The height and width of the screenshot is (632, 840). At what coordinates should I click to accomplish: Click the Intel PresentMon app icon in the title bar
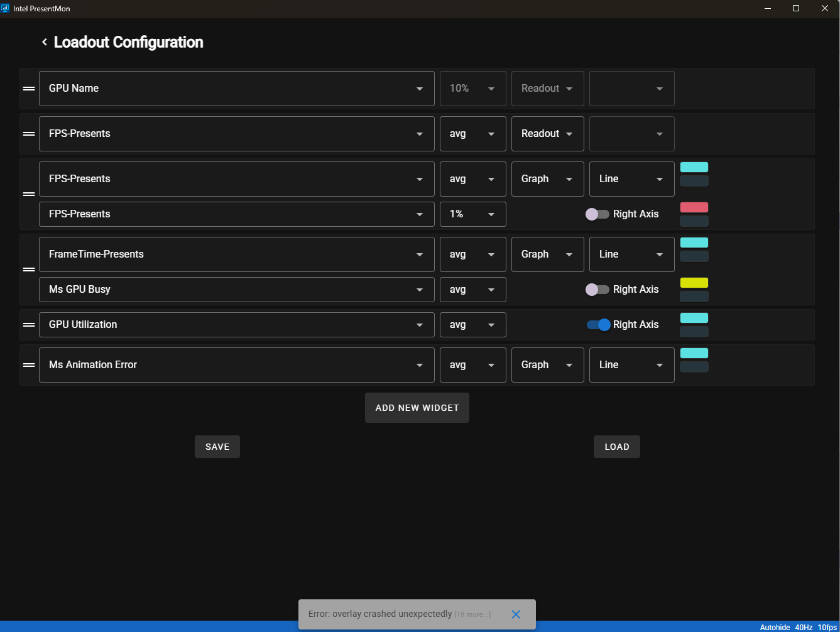click(x=6, y=8)
